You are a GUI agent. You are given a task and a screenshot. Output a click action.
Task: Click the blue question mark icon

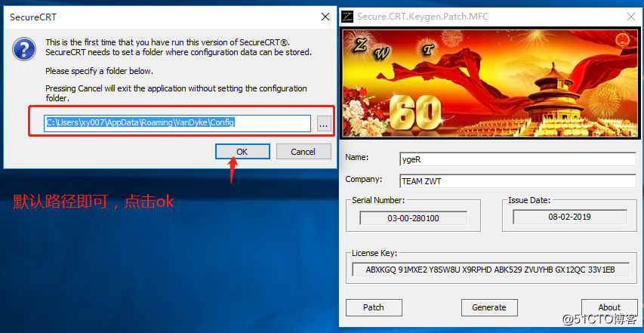[x=24, y=48]
